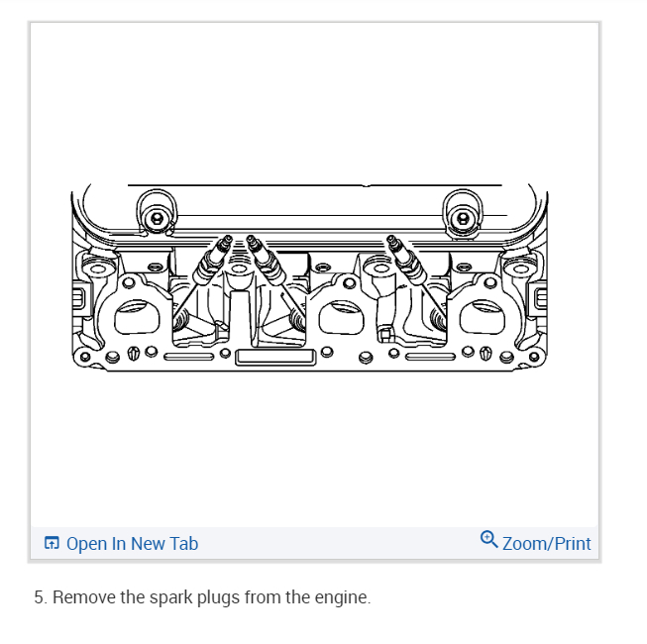
Task: Click the right side tab of cylinder head
Action: 540,298
